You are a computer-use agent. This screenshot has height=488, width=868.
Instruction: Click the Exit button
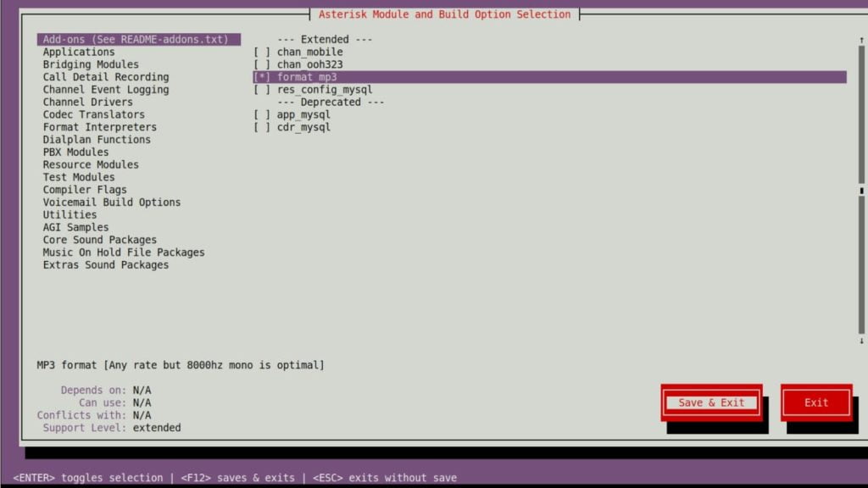(815, 402)
